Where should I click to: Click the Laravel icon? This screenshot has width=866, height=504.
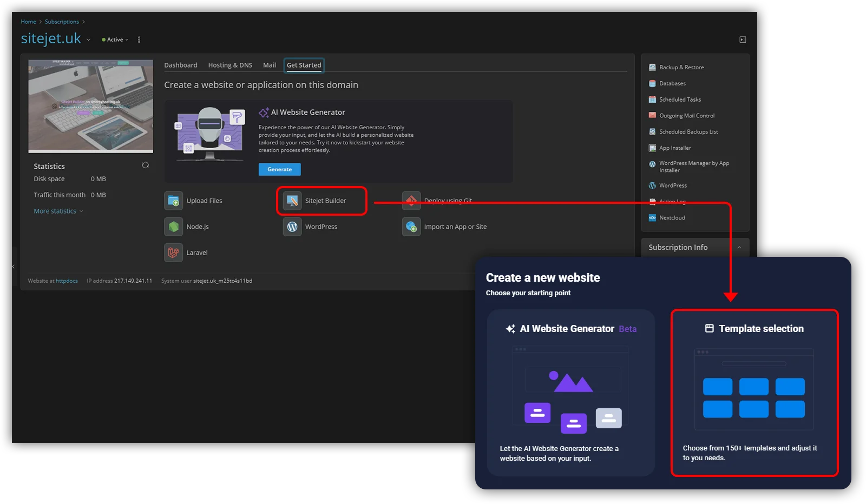(173, 253)
